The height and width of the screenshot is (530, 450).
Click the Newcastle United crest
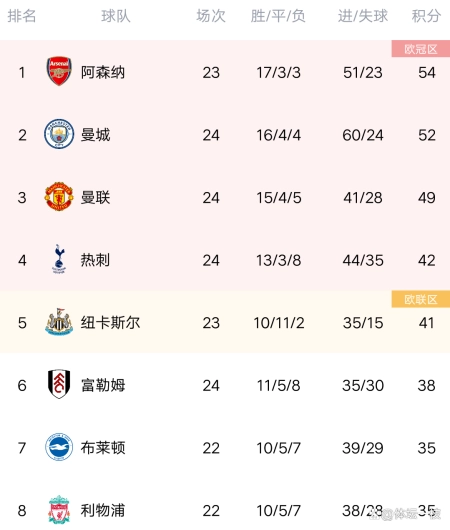tap(59, 321)
